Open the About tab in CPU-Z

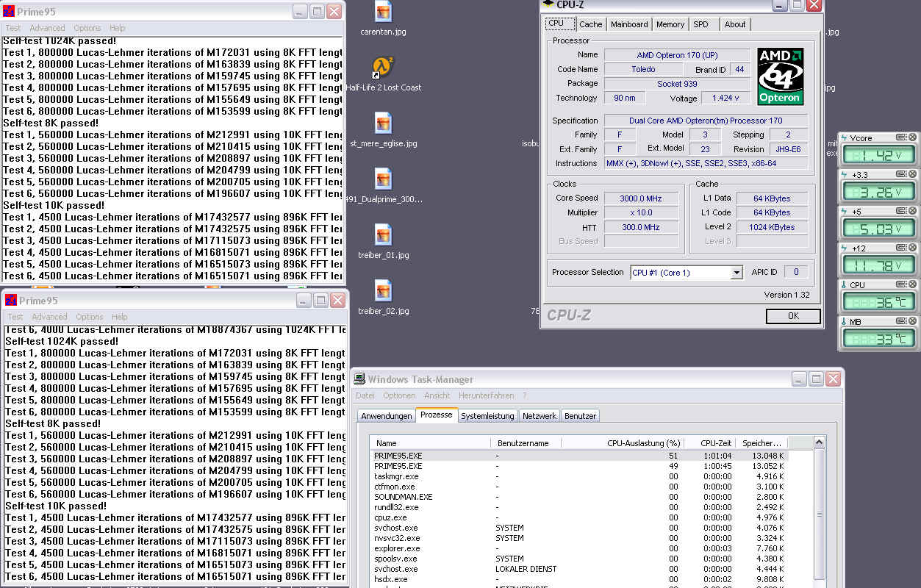735,24
